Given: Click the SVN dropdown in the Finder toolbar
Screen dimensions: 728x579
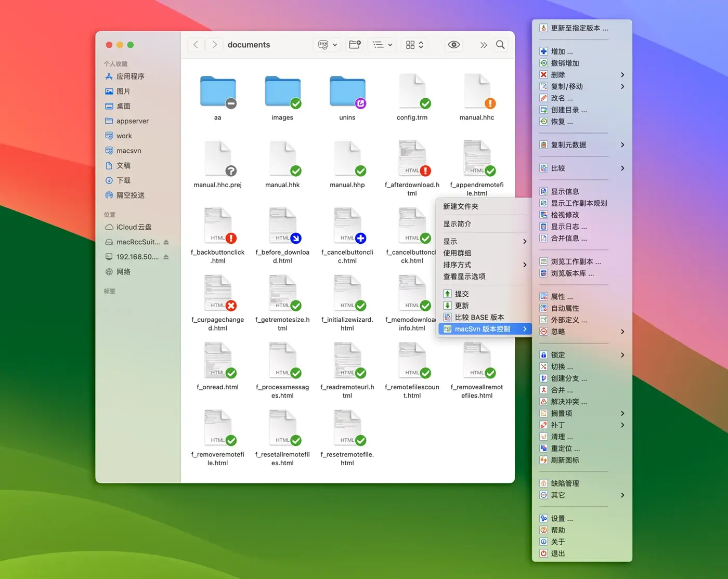Looking at the screenshot, I should (327, 45).
